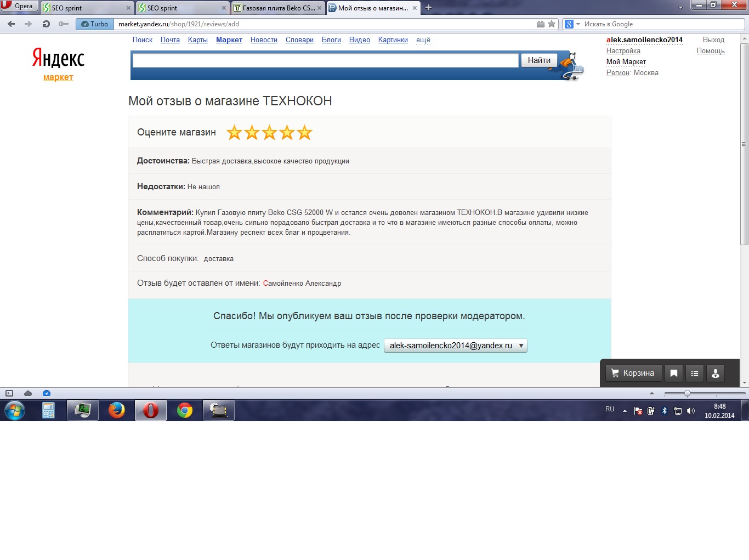
Task: Open the Видео link
Action: pyautogui.click(x=360, y=40)
